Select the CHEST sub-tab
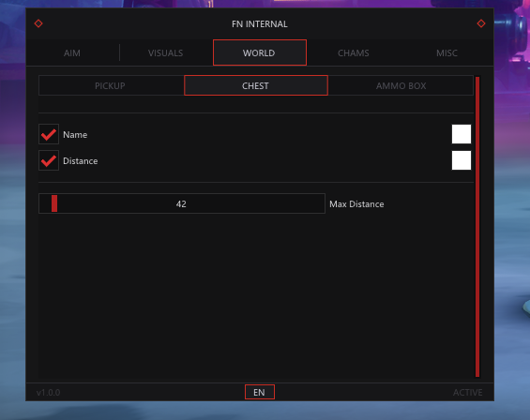This screenshot has width=530, height=420. click(256, 85)
